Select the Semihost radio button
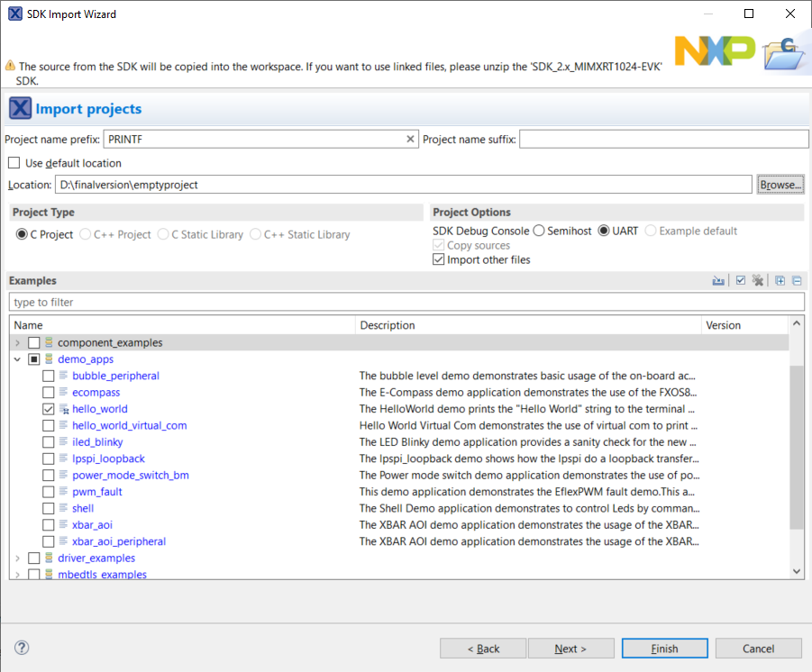812x672 pixels. click(x=538, y=230)
